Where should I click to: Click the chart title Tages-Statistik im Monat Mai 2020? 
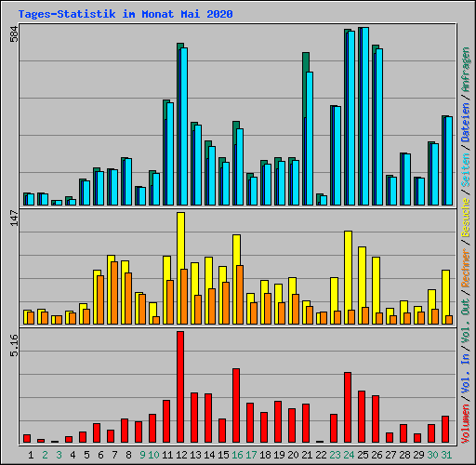(x=126, y=14)
